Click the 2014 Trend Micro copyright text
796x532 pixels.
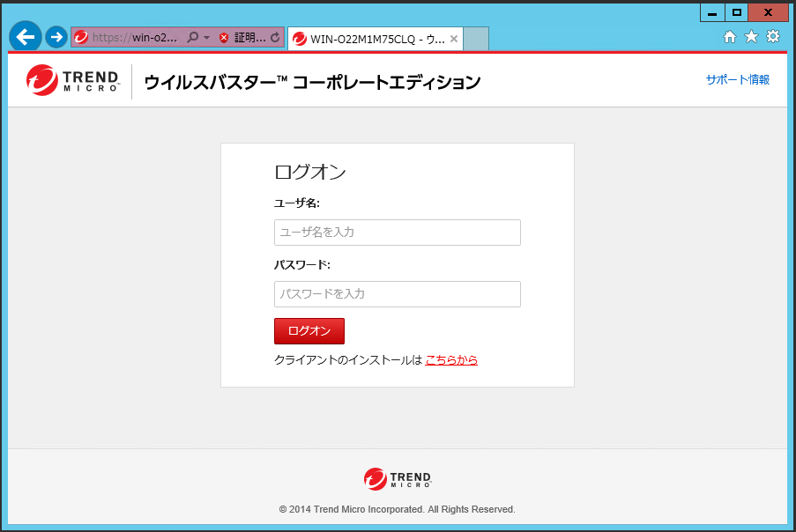click(x=397, y=509)
